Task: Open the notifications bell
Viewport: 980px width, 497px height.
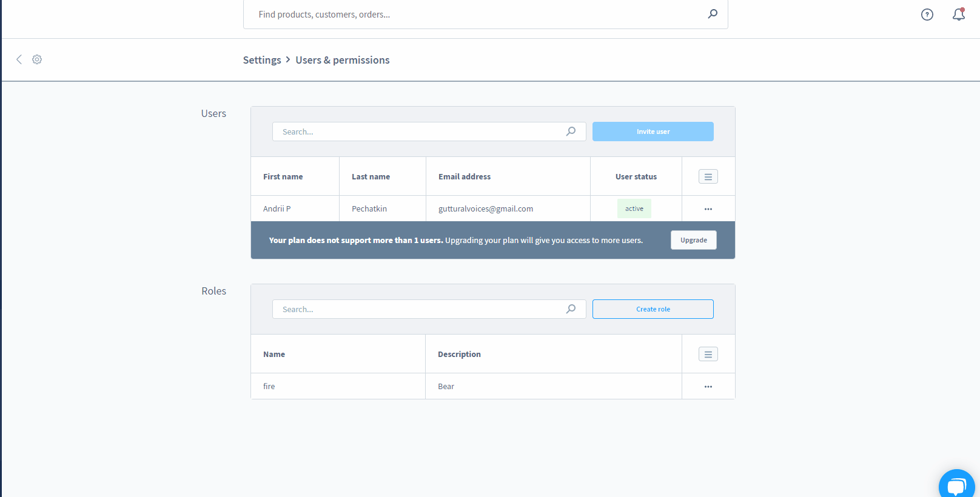Action: click(958, 15)
